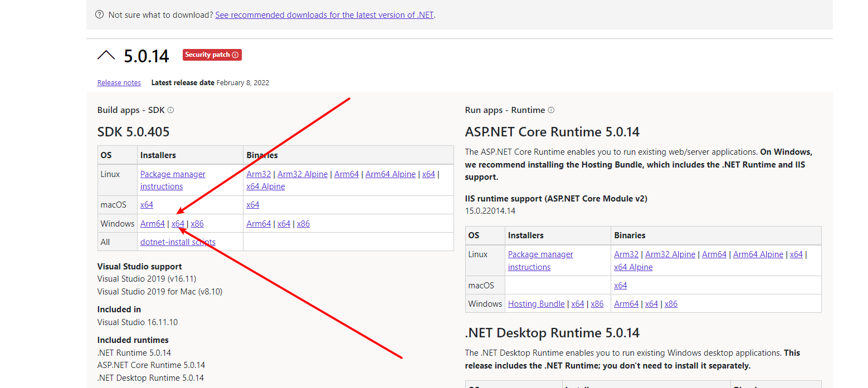This screenshot has width=868, height=388.
Task: Download ASP.NET Runtime Windows x64 binary
Action: pos(651,304)
